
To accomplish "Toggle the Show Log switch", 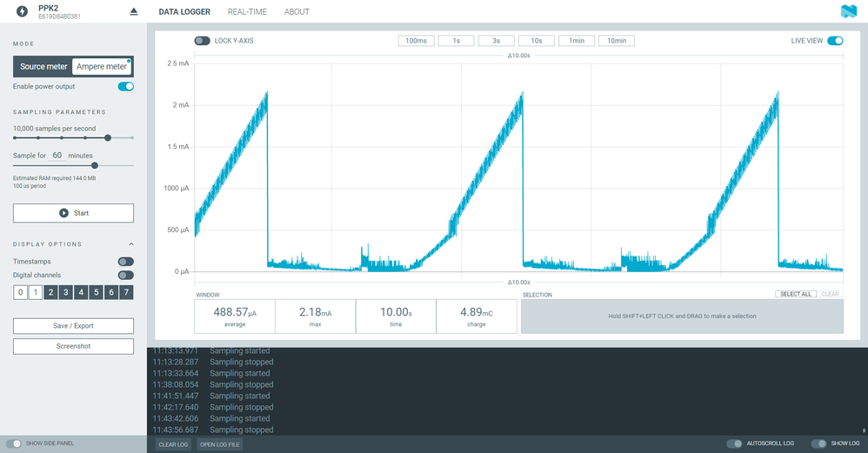I will click(x=818, y=443).
